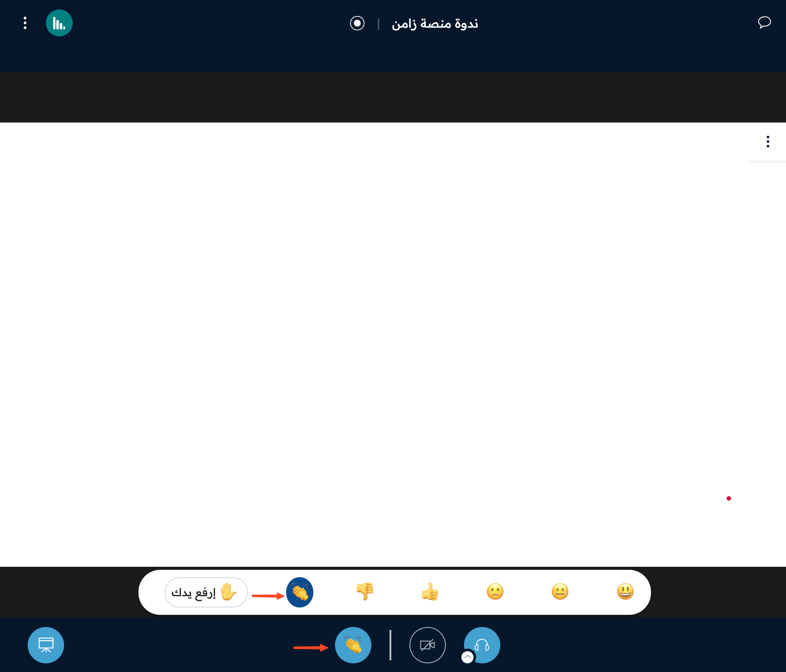Click the teal users list avatar icon
This screenshot has width=786, height=672.
click(59, 23)
